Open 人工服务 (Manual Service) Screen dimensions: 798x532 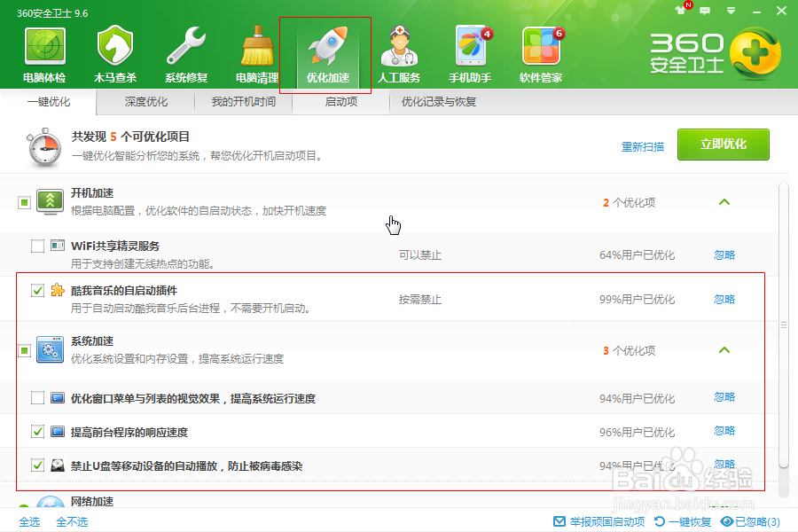(400, 51)
